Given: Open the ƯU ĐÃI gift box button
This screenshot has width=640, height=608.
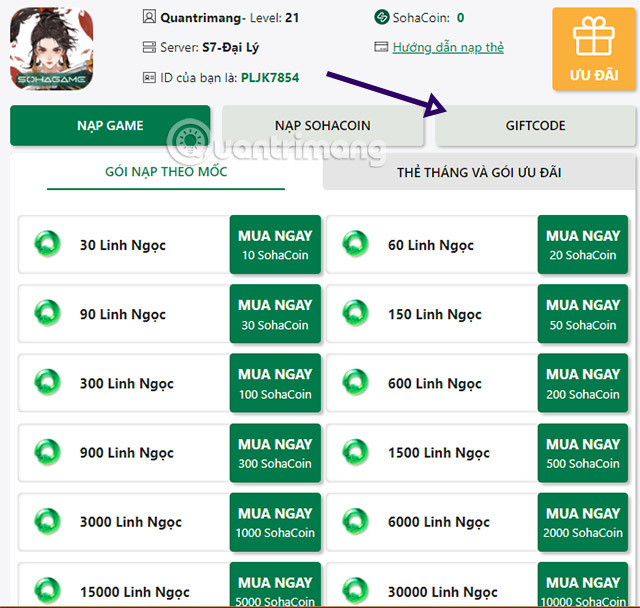Looking at the screenshot, I should [594, 49].
